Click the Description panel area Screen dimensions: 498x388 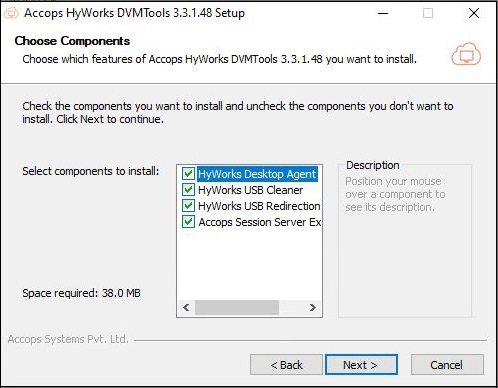[x=405, y=240]
